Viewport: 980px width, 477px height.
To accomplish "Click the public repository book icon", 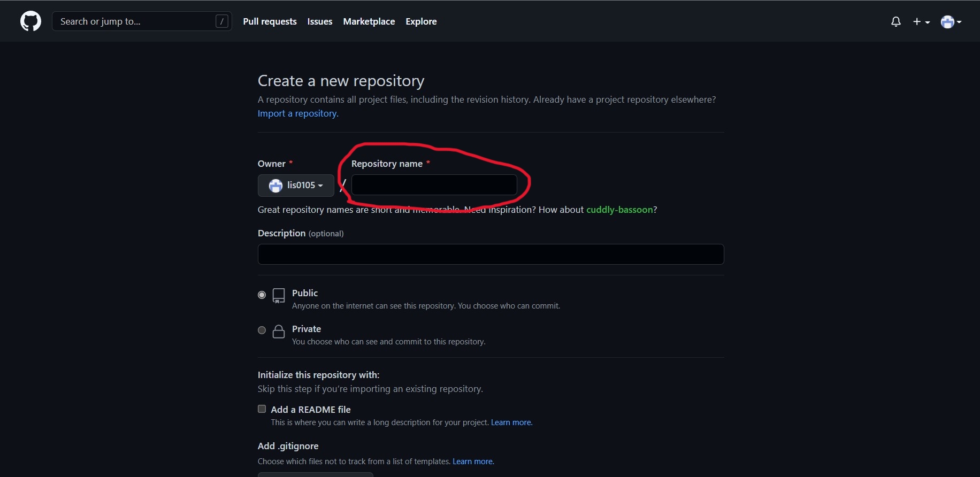I will click(x=279, y=296).
